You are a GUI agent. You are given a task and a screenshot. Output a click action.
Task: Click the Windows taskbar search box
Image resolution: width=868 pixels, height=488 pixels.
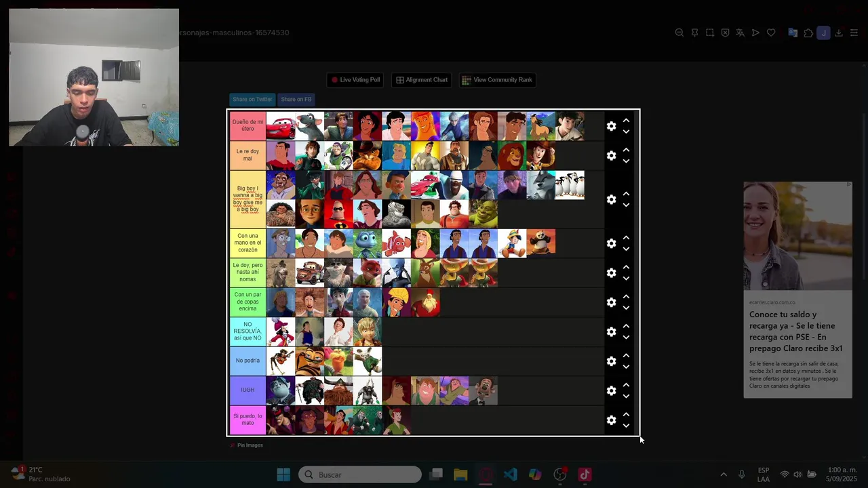[360, 474]
